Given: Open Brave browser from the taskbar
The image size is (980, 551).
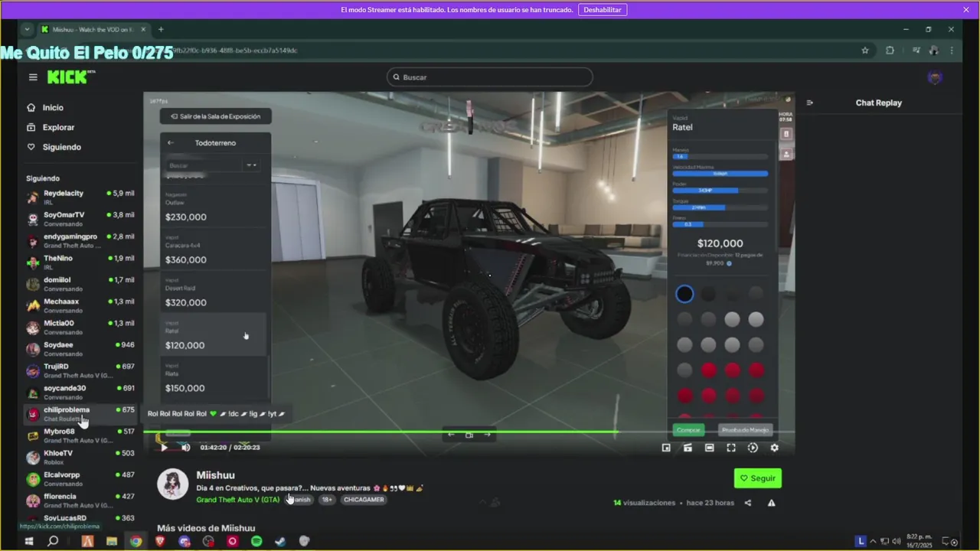Looking at the screenshot, I should (x=160, y=541).
